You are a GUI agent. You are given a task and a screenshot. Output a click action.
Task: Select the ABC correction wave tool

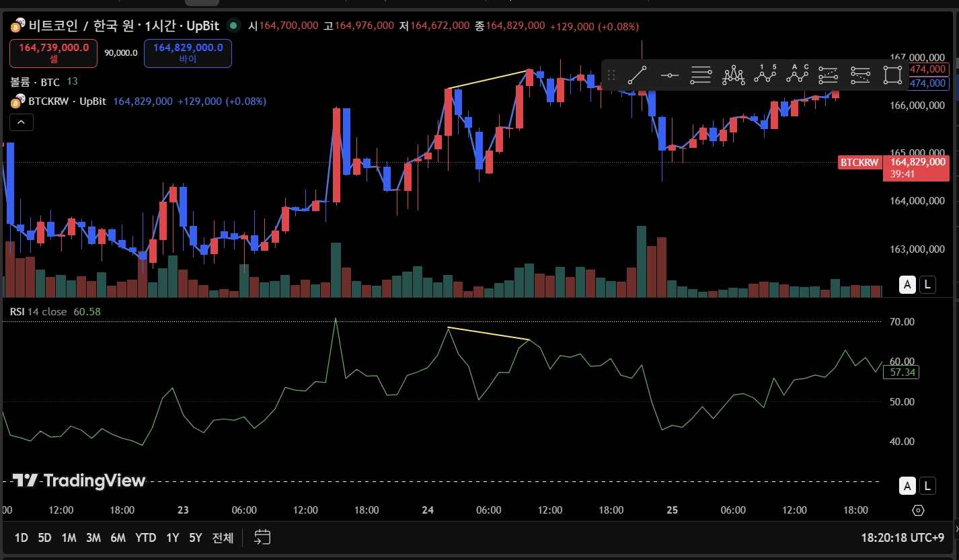[798, 75]
